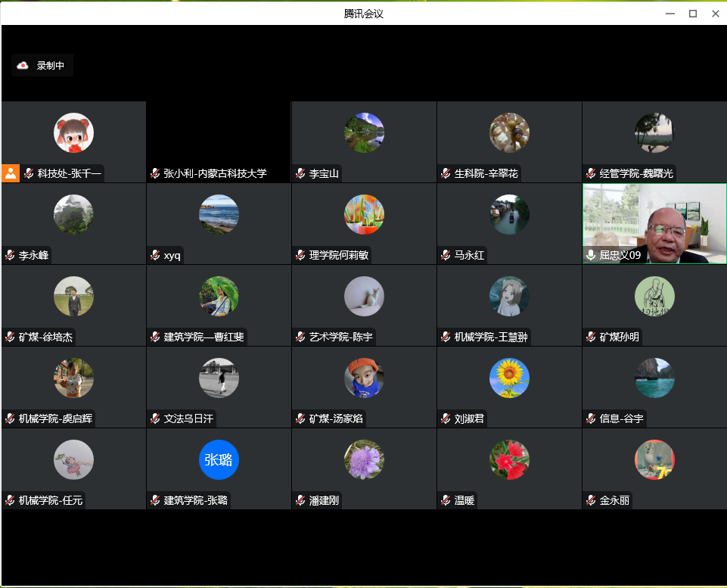Click the blue 张璐 text avatar

pos(219,459)
